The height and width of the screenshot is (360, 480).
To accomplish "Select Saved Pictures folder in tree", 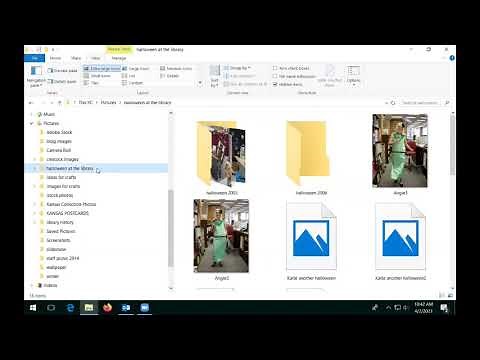I will [x=61, y=231].
